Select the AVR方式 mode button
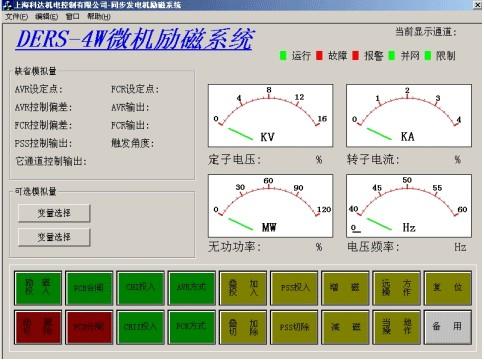Viewport: 484px width, 363px height. pyautogui.click(x=192, y=288)
